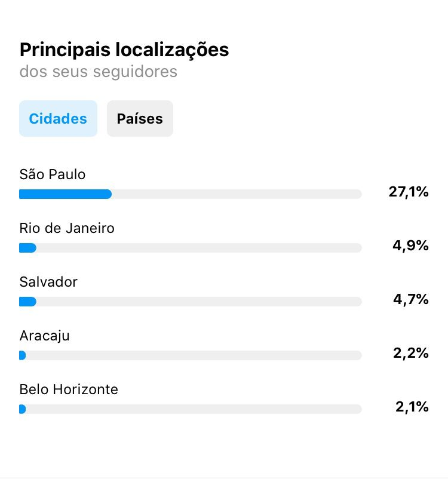This screenshot has width=448, height=479.
Task: Click the 27,1% percentage value
Action: 409,192
